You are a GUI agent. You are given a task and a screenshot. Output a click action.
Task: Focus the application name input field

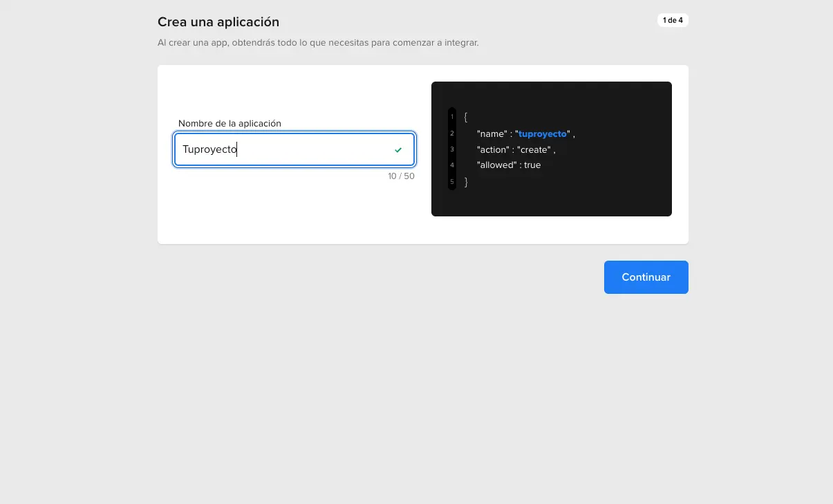click(x=283, y=149)
